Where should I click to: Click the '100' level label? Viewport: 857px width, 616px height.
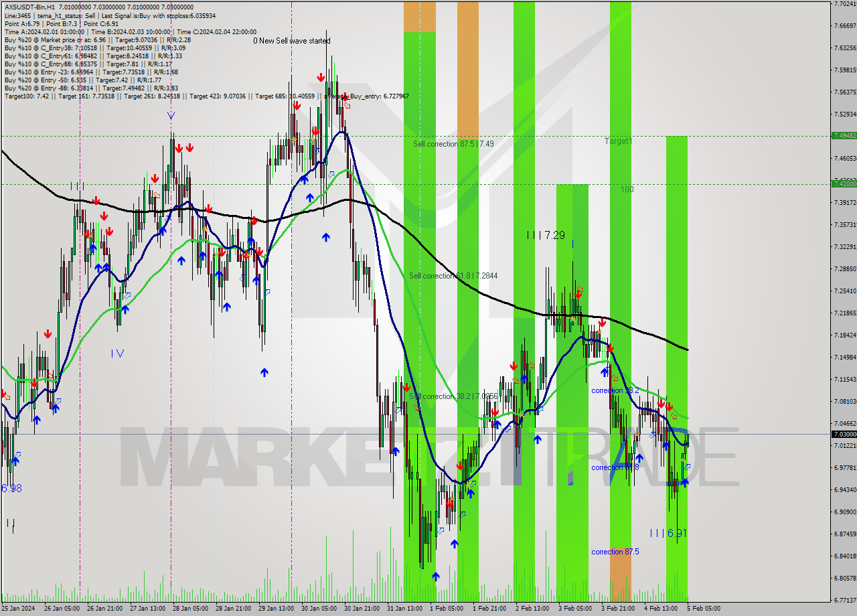point(627,189)
